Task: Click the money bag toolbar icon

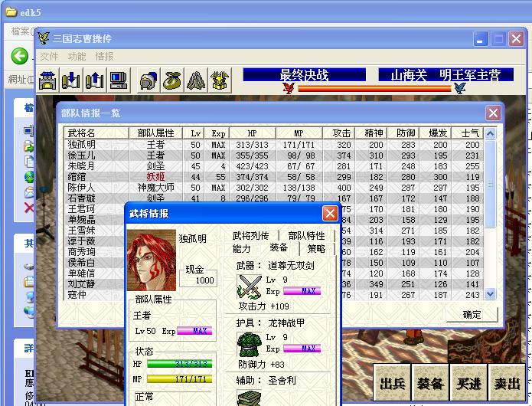Action: [x=173, y=80]
